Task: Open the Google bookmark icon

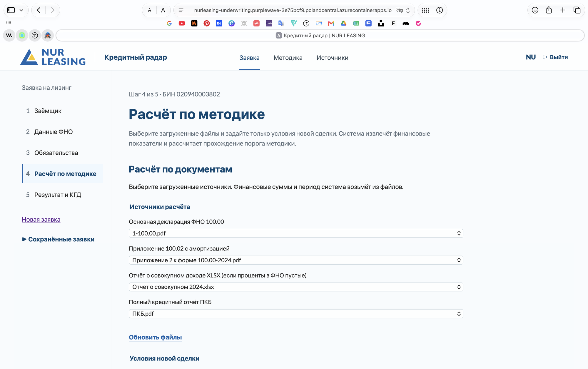Action: [169, 24]
